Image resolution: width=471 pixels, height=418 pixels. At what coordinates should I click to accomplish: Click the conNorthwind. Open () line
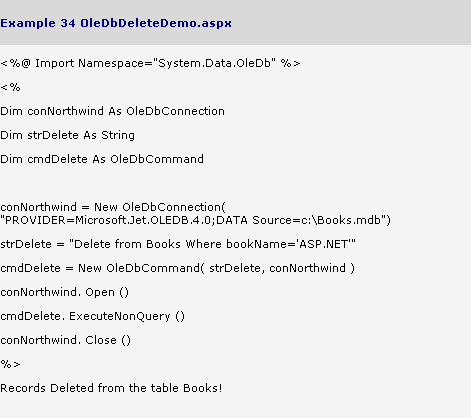[65, 292]
